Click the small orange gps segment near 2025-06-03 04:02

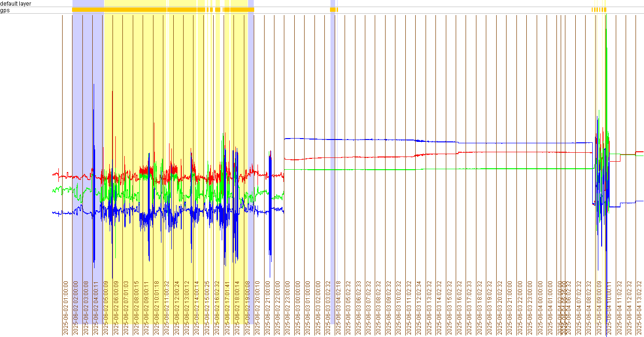pos(333,9)
